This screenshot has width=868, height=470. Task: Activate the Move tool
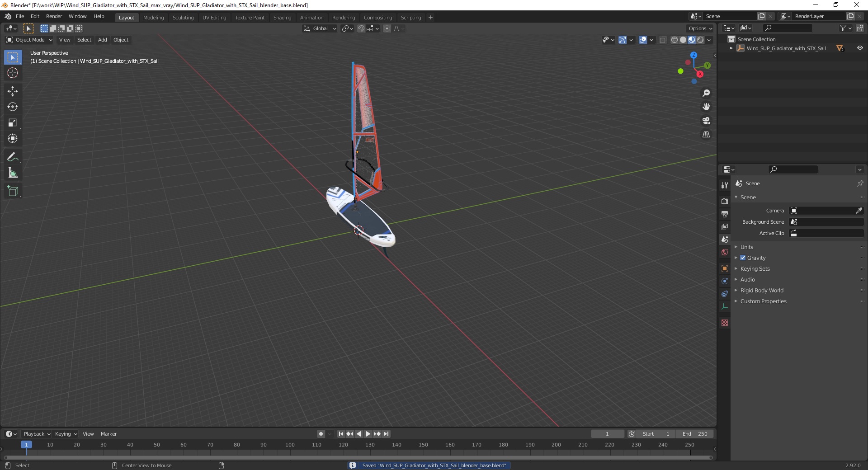click(13, 91)
